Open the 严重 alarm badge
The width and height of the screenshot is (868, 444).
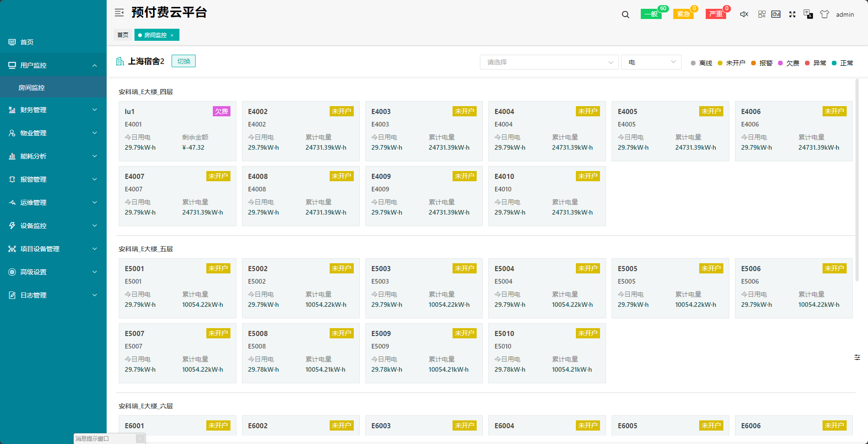coord(716,14)
